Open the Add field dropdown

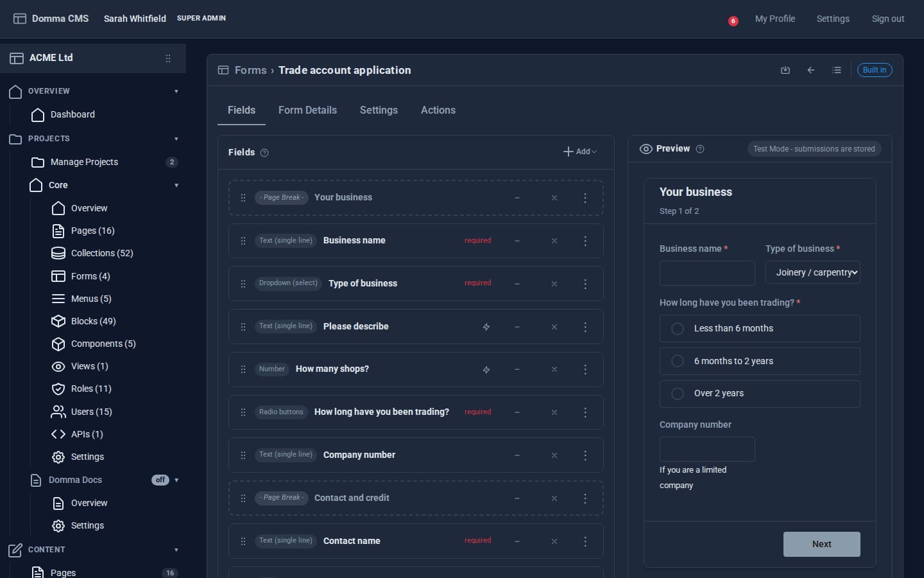(580, 152)
